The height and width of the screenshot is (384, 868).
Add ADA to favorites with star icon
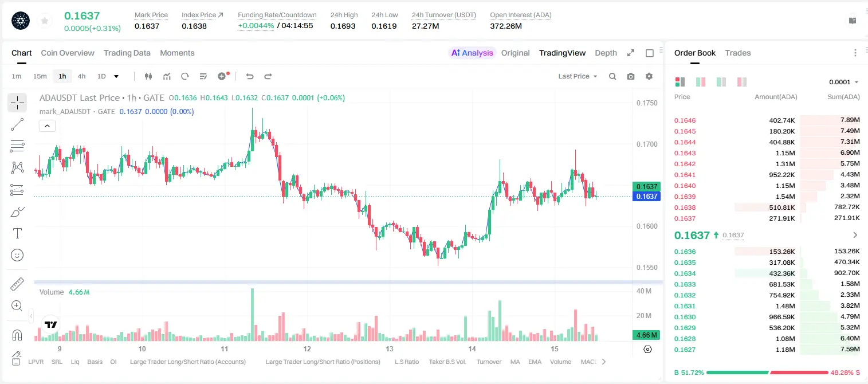coord(44,21)
